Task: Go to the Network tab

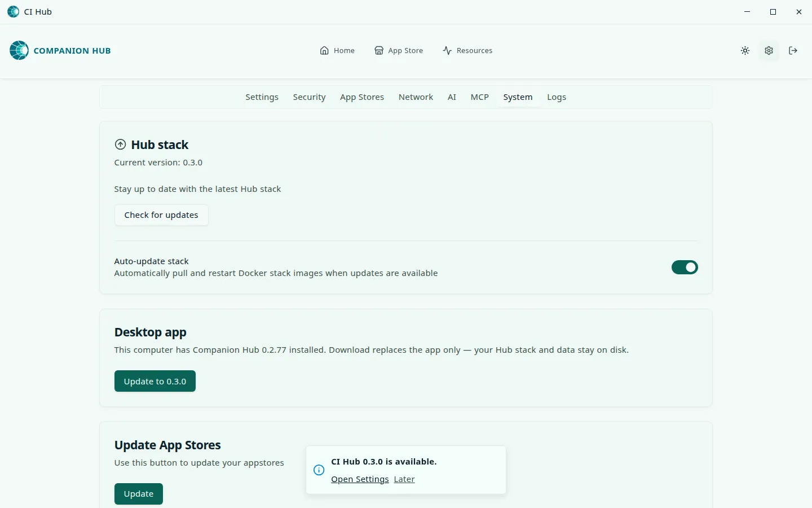Action: [416, 97]
